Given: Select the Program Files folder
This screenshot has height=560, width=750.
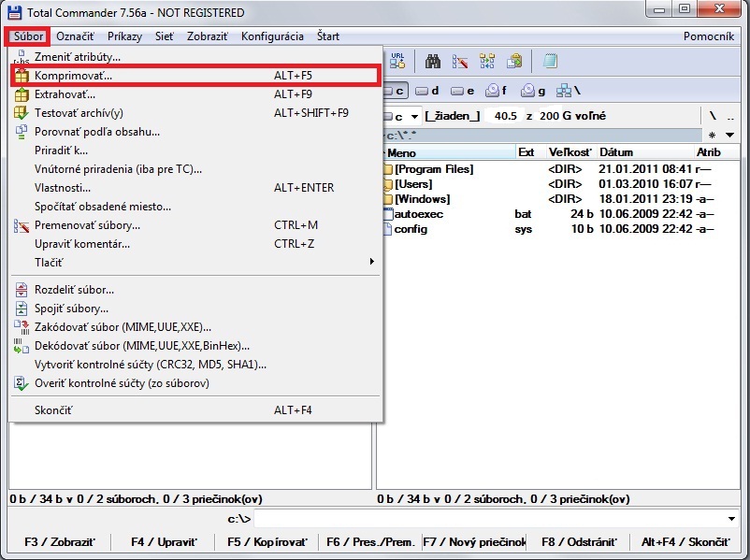Looking at the screenshot, I should (433, 169).
